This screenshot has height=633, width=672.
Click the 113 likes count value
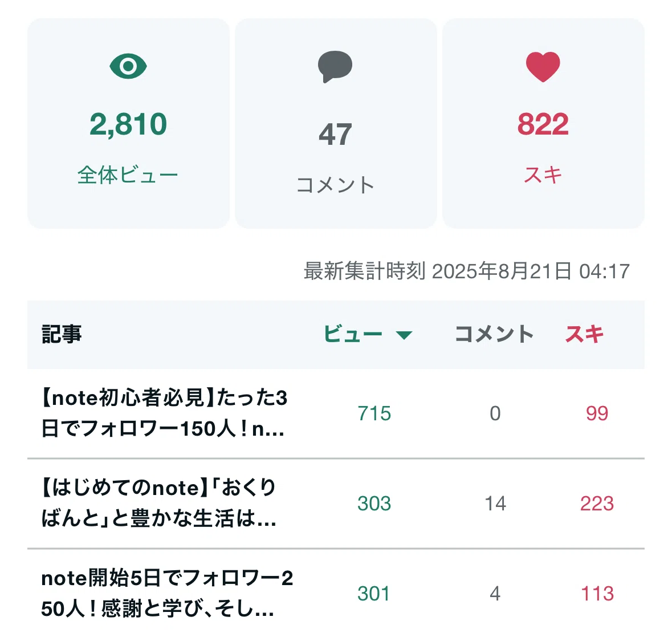click(x=597, y=594)
